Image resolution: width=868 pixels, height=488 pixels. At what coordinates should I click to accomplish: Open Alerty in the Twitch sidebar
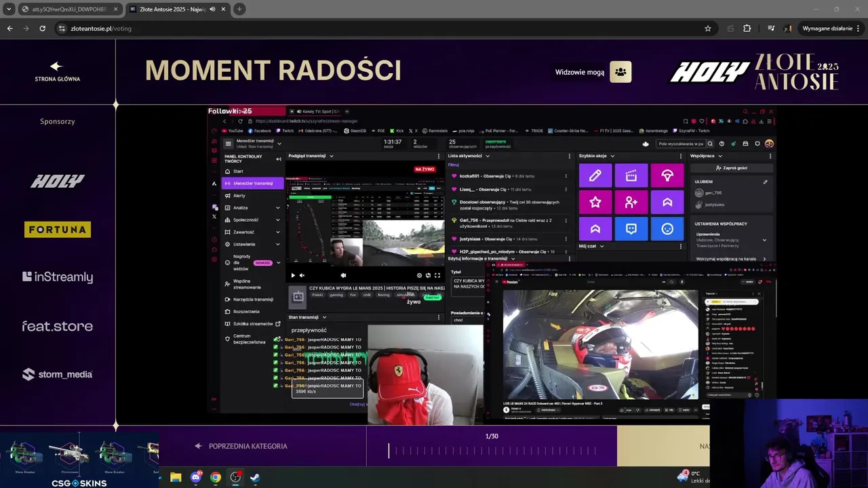point(239,195)
